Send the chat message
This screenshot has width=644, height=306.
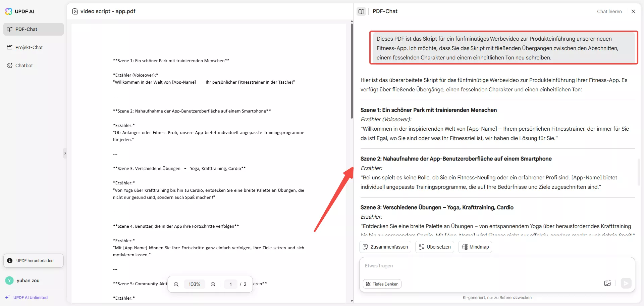coord(626,283)
